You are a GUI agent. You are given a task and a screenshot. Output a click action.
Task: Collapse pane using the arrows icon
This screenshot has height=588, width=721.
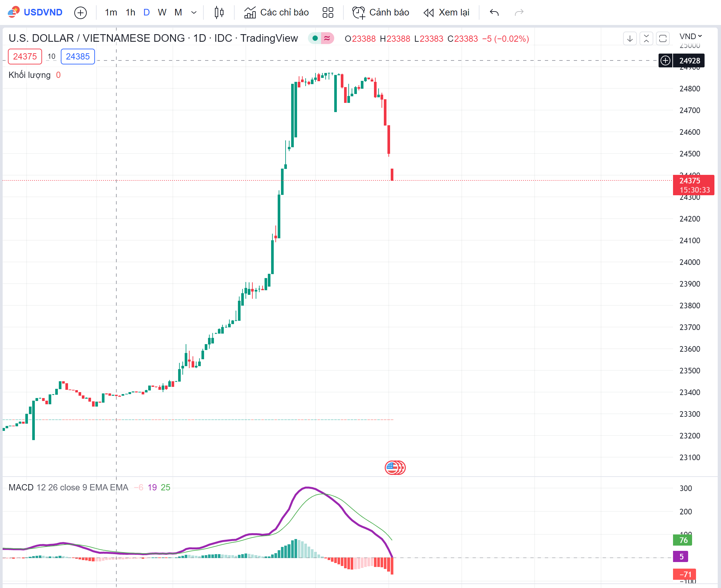click(x=646, y=38)
